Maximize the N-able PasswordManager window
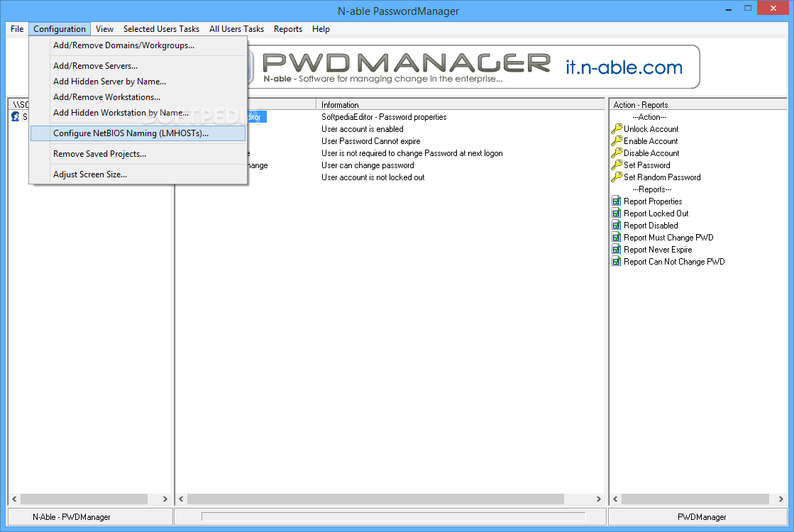 coord(747,9)
